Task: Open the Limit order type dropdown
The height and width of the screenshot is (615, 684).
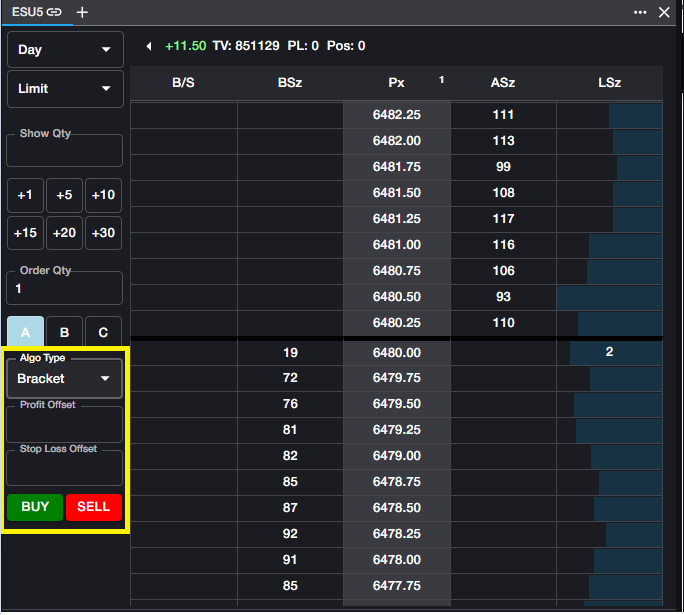Action: (65, 89)
